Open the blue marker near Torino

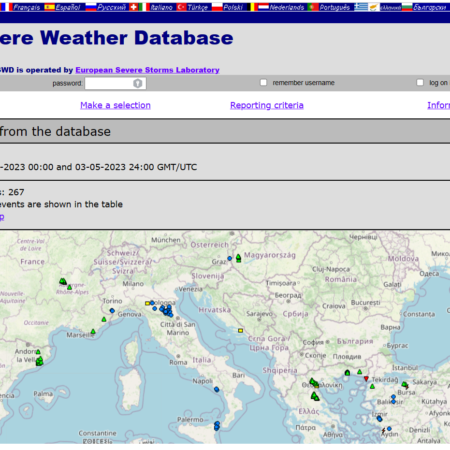point(112,311)
